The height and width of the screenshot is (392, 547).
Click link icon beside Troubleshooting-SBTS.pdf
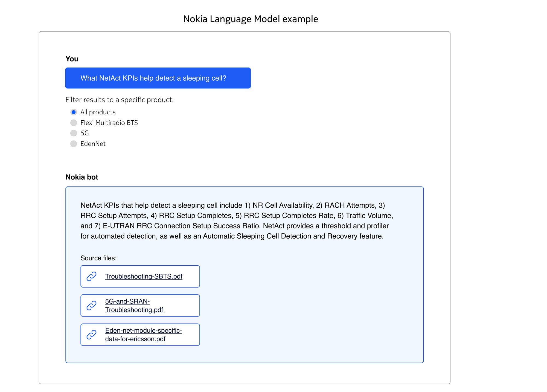(x=91, y=276)
